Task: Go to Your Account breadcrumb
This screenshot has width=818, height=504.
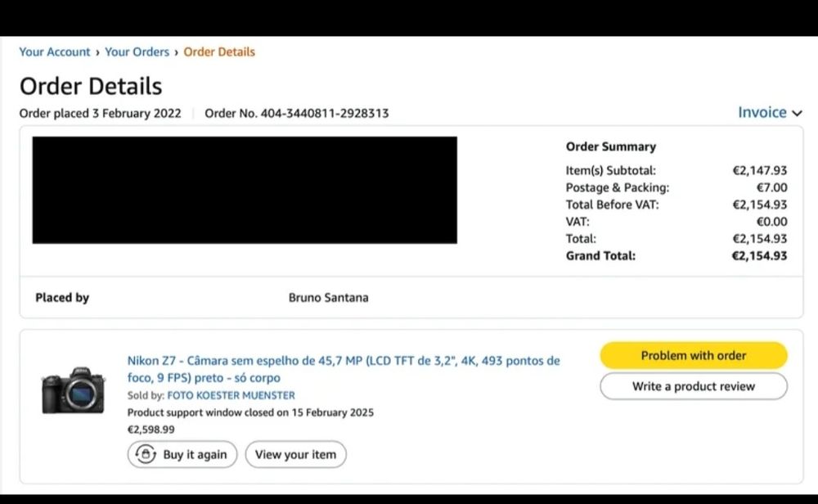Action: [55, 52]
